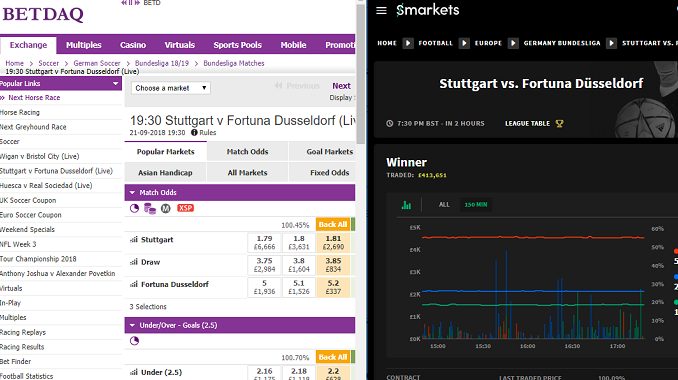The image size is (678, 380).
Task: Collapse the Under/Over Goals (2.5) section
Action: click(x=132, y=325)
